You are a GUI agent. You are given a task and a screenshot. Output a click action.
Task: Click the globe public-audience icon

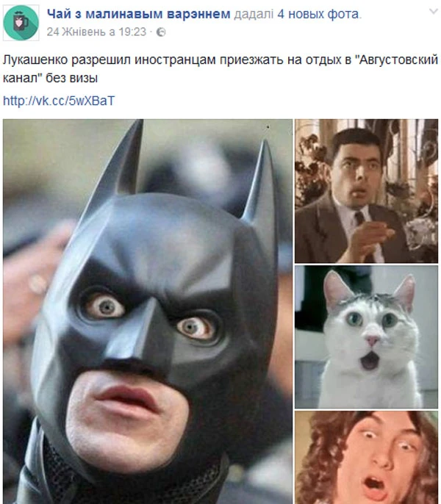click(161, 32)
